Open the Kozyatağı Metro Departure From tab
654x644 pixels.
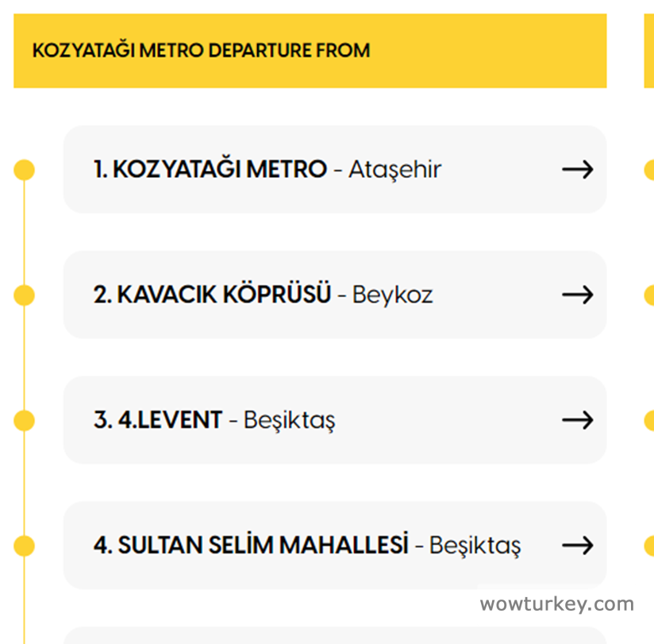(x=310, y=51)
